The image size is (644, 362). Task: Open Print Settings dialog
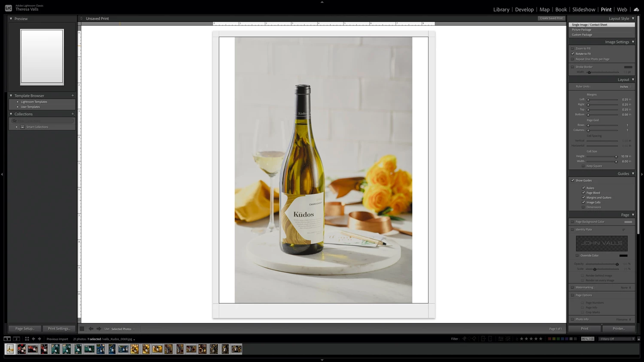pos(59,329)
